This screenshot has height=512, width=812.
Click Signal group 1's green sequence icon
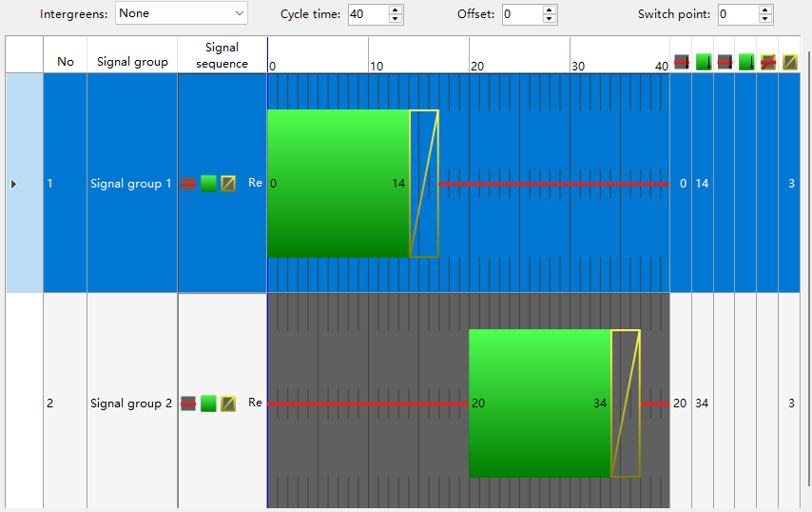[208, 184]
